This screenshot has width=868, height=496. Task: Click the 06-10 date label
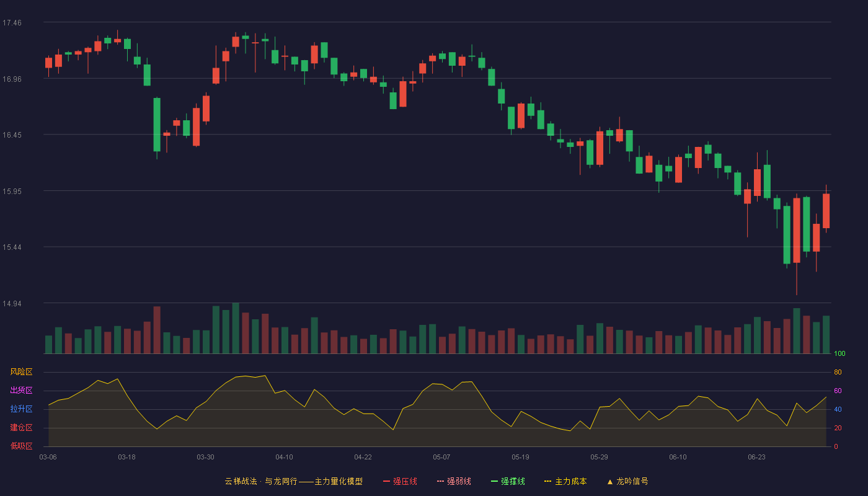(678, 457)
